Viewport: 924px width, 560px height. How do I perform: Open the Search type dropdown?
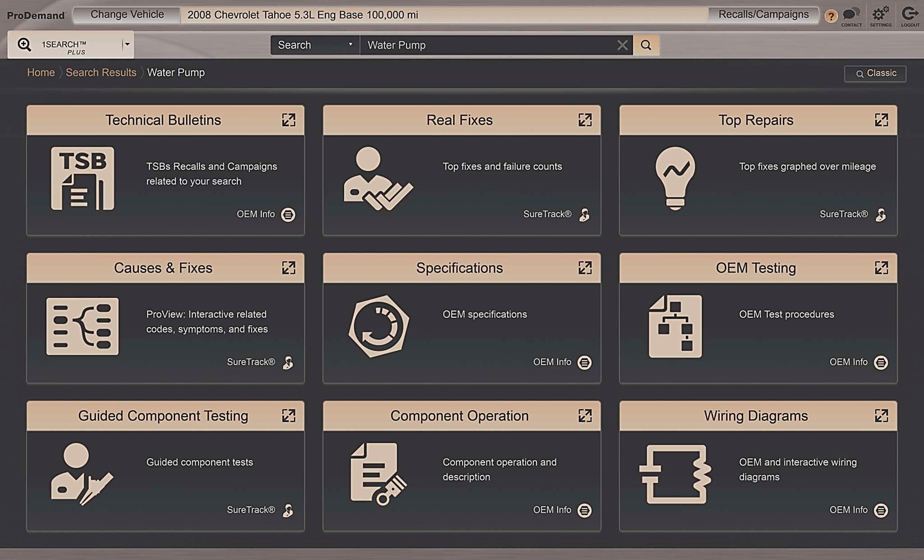[315, 45]
